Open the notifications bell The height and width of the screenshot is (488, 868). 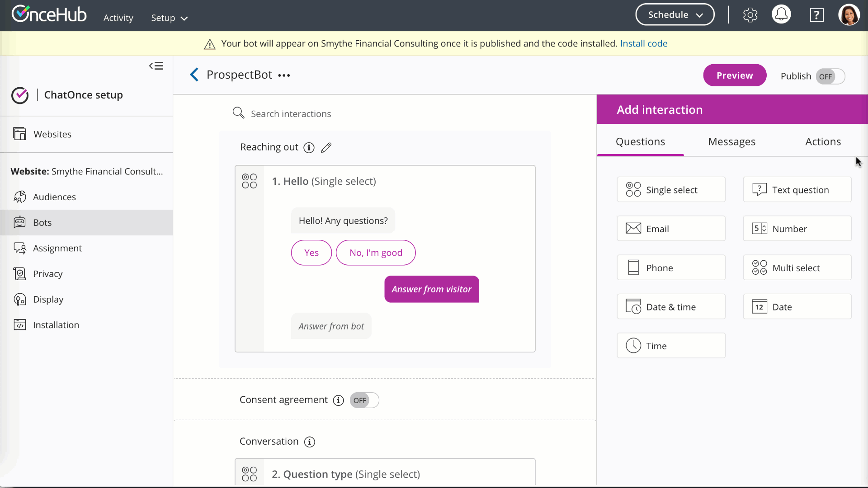pyautogui.click(x=781, y=15)
